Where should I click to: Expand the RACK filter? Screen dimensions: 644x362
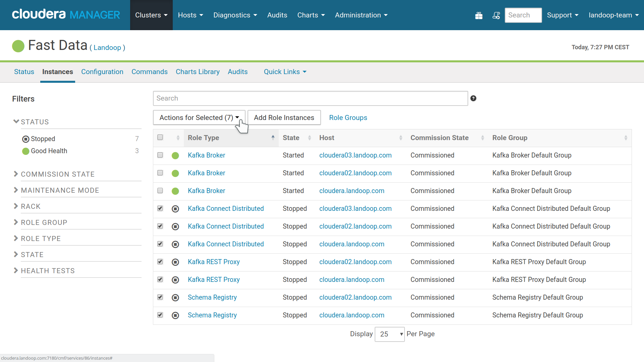pos(27,206)
